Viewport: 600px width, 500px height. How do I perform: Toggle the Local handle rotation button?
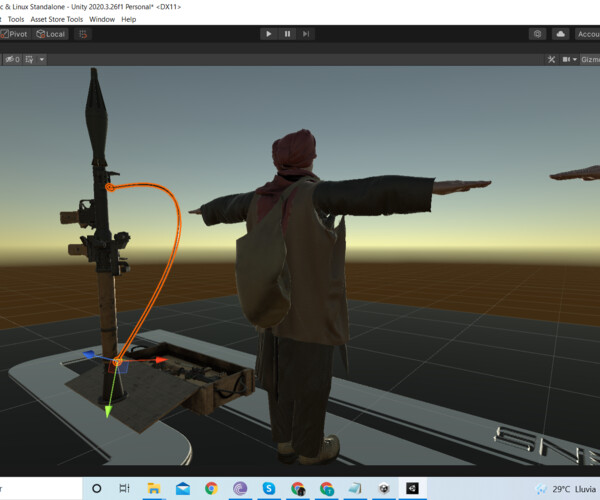(51, 34)
